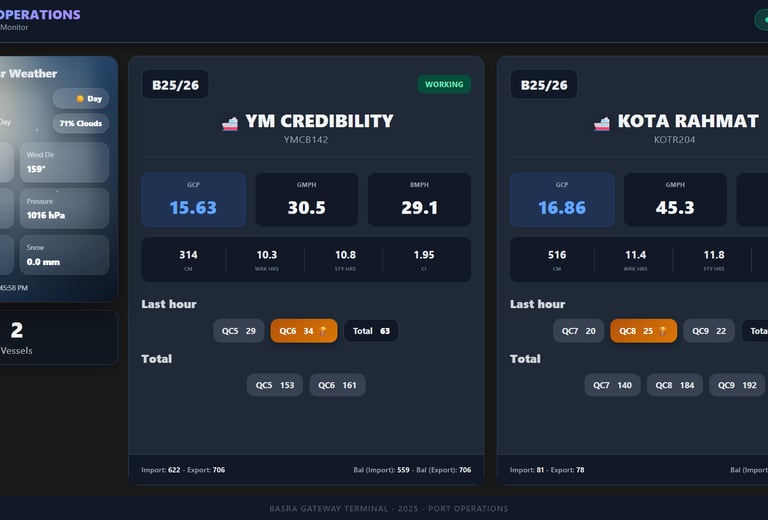The height and width of the screenshot is (520, 768).
Task: Open the GCP 15.63 tile
Action: [193, 199]
